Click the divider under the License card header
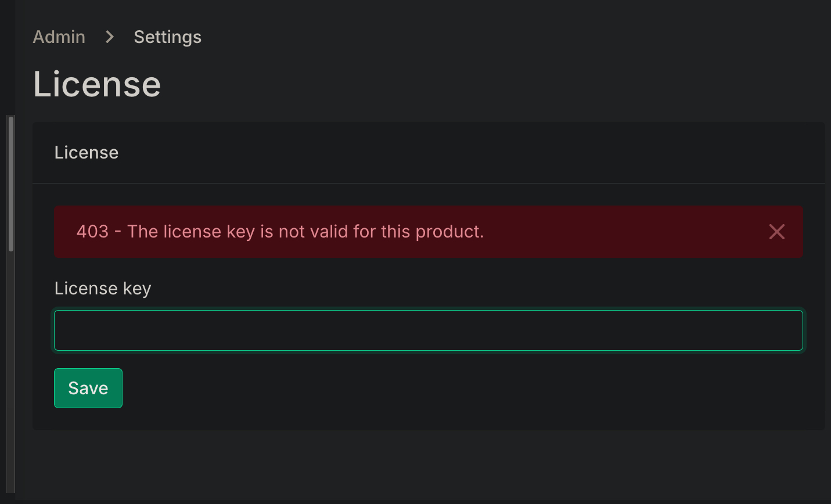Image resolution: width=831 pixels, height=504 pixels. [428, 183]
